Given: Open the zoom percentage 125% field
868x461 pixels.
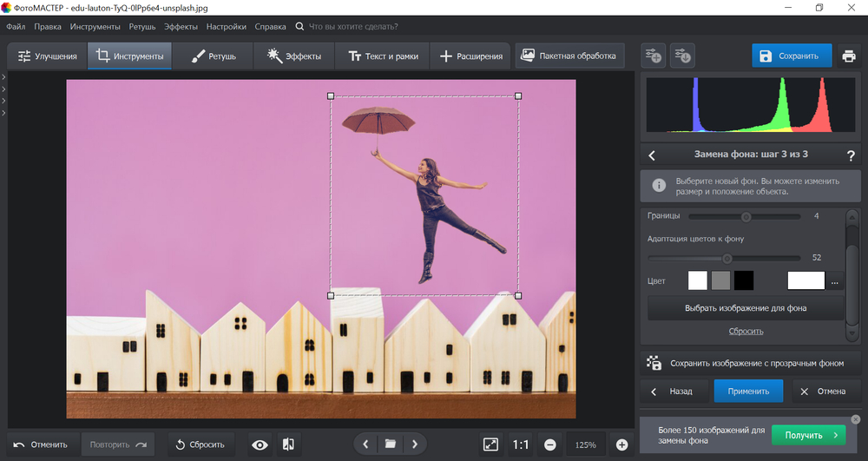Looking at the screenshot, I should (586, 445).
